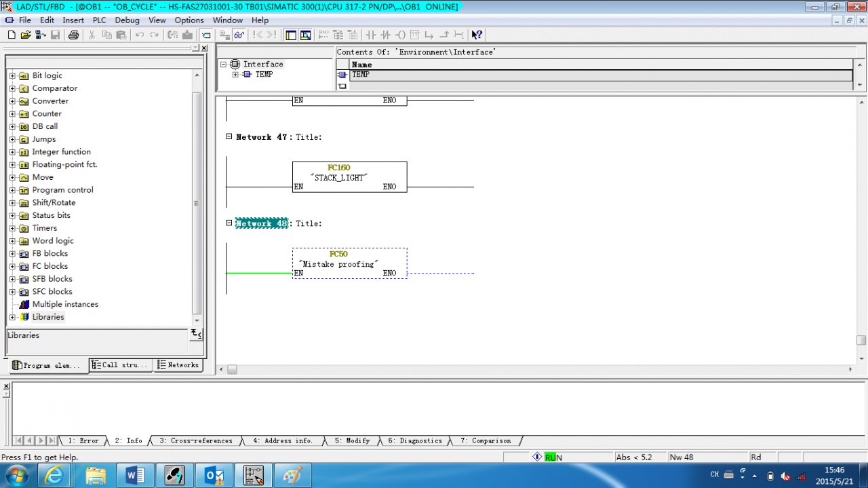Open the 7: Comparison tab
The width and height of the screenshot is (868, 488).
[x=486, y=440]
